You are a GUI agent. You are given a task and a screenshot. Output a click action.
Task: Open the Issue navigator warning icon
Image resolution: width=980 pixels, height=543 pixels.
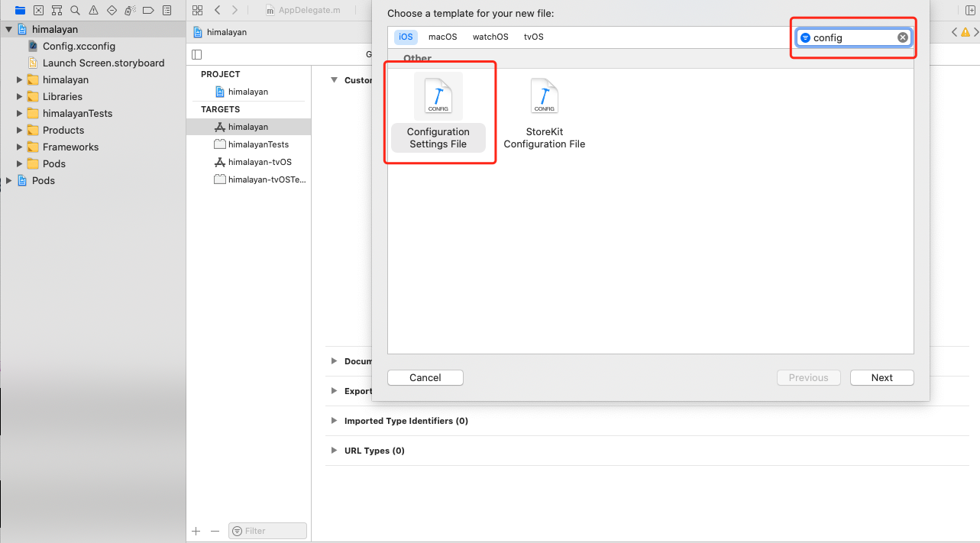click(93, 10)
